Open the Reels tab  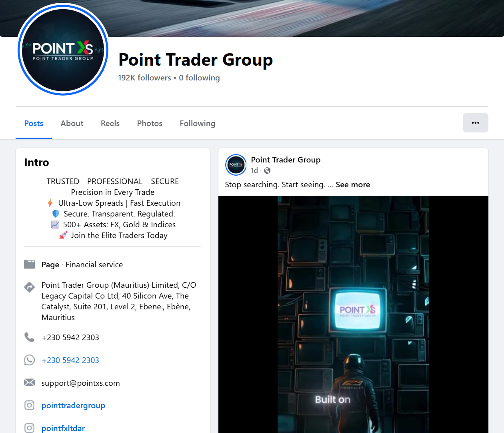click(110, 123)
